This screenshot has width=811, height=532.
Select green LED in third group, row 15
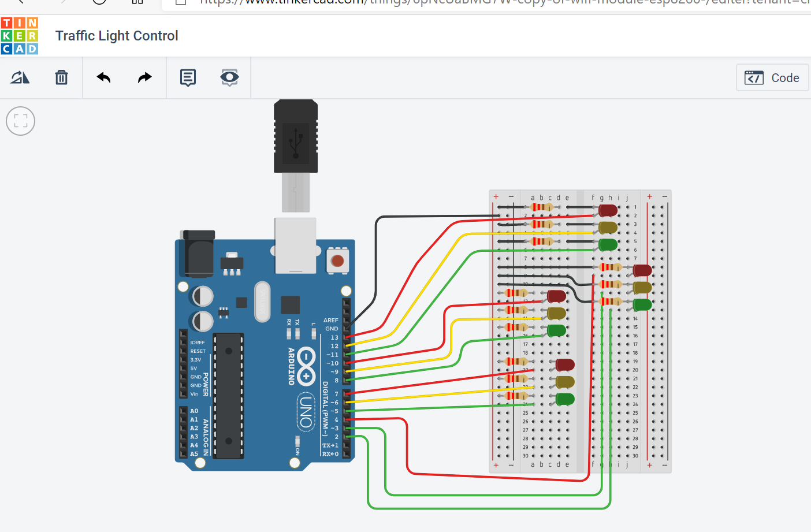556,330
